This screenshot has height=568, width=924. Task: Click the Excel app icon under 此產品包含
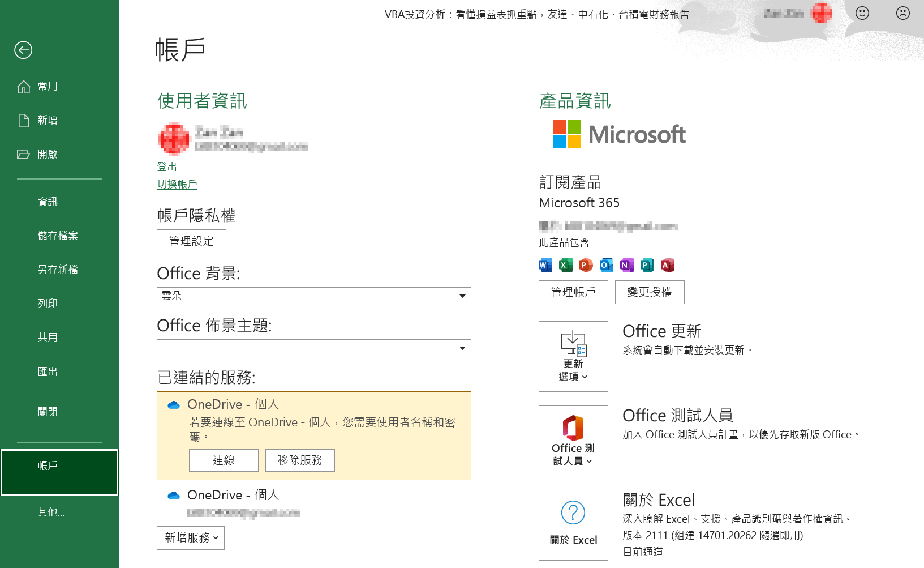click(566, 265)
